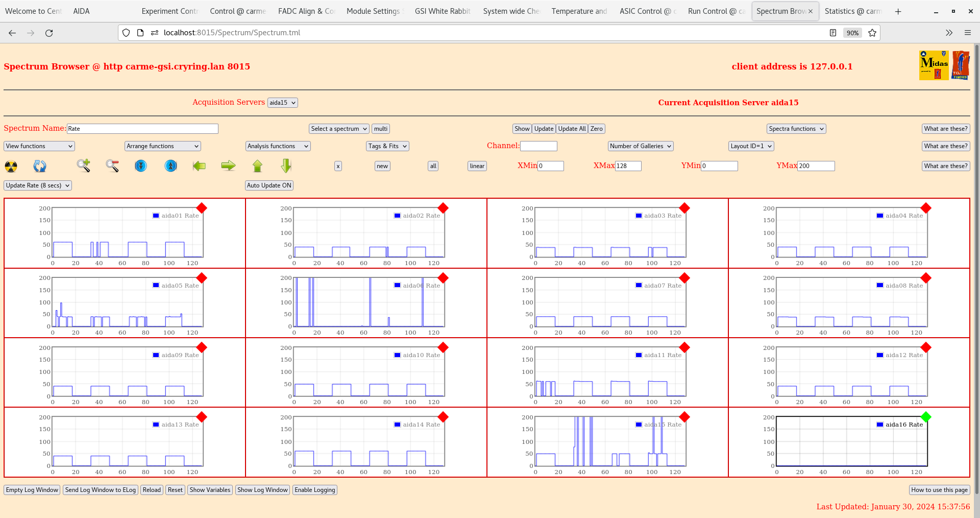Viewport: 980px width, 518px height.
Task: Click Send Log Window to ELog
Action: click(100, 490)
